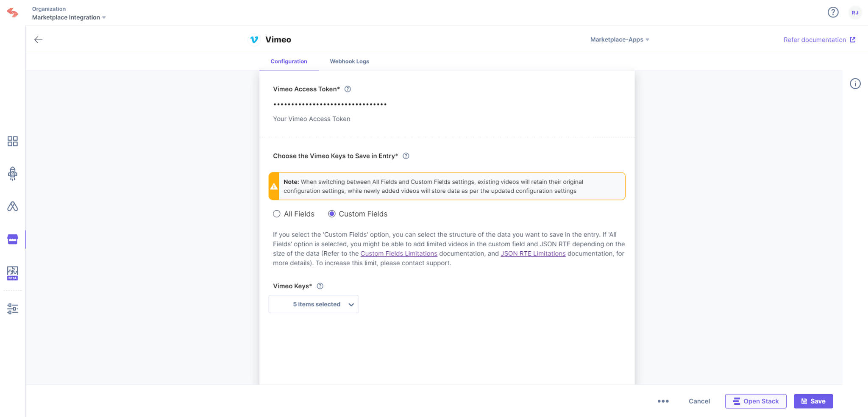Screen dimensions: 868x417
Task: Show help tooltip beside Vimeo Keys label
Action: (320, 286)
